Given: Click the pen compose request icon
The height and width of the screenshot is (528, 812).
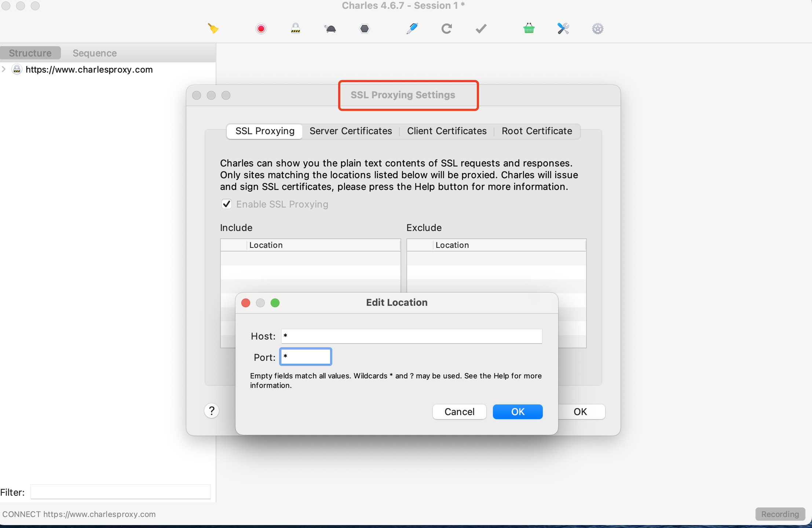Looking at the screenshot, I should coord(412,28).
